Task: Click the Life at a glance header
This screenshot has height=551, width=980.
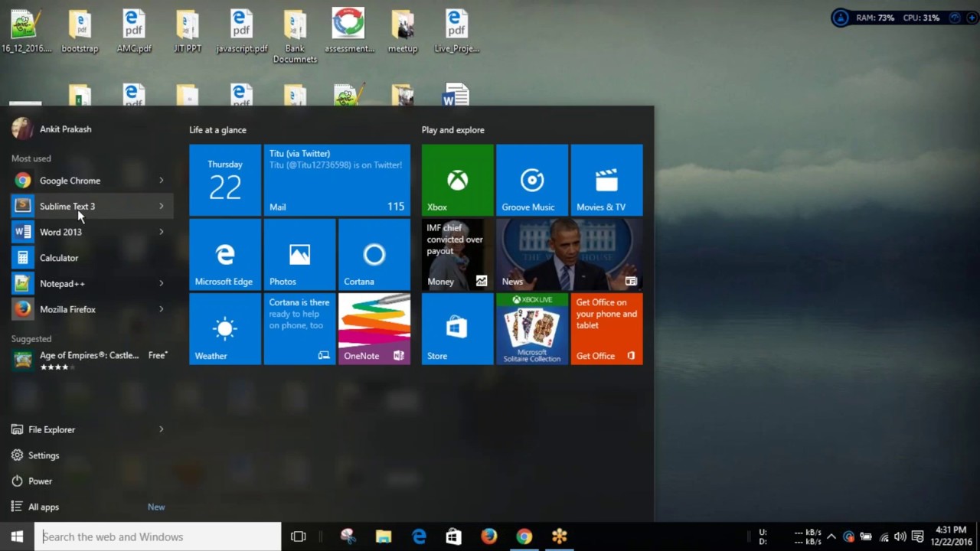Action: point(218,130)
